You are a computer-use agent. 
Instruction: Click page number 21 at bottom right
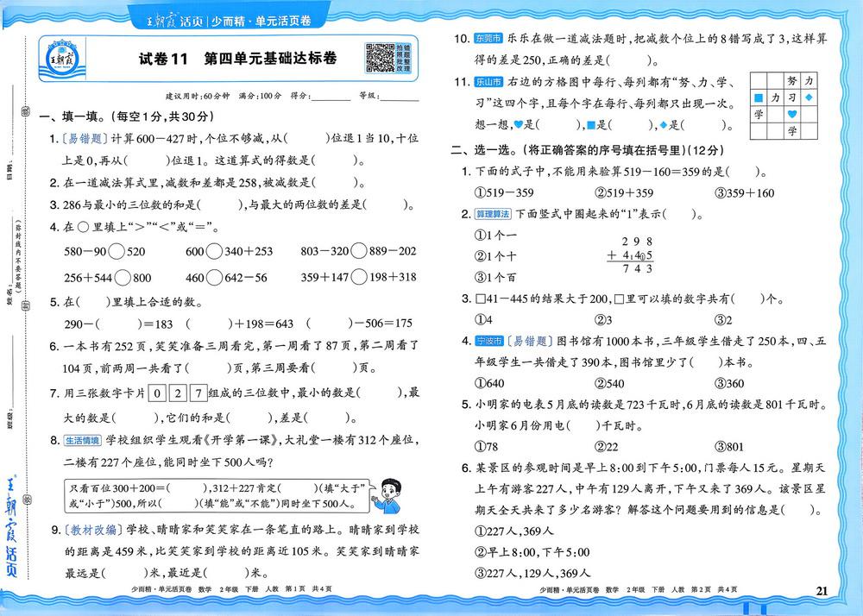pos(821,590)
